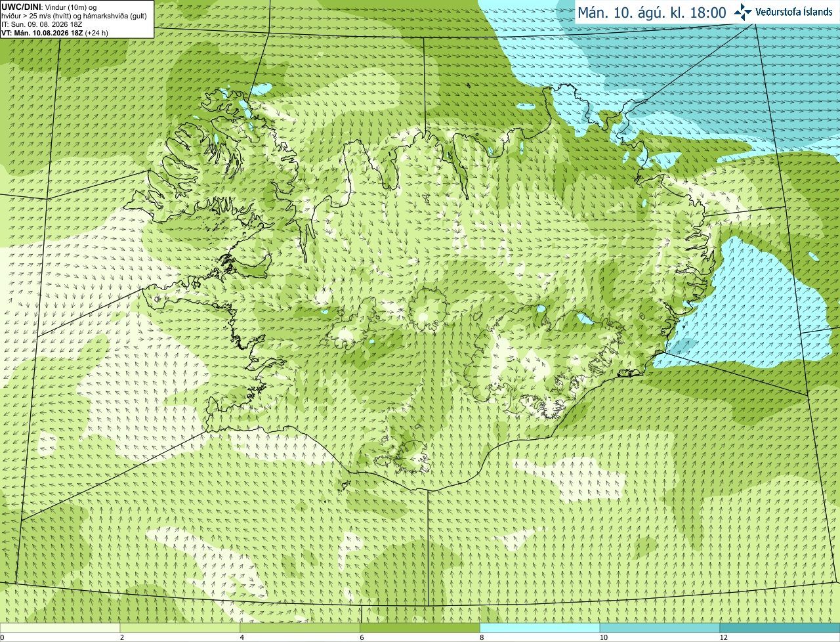Select the Mán. 10. ágú. kl. 18:00 timestamp

point(652,12)
